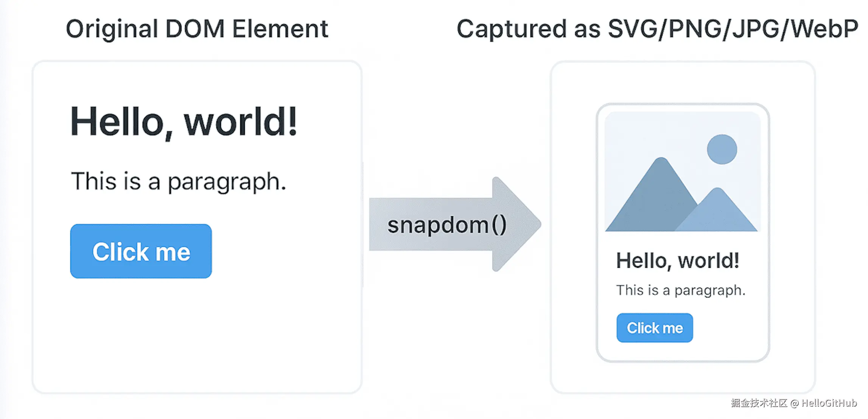This screenshot has width=868, height=419.
Task: Click the word SVG in the right title
Action: (x=632, y=29)
